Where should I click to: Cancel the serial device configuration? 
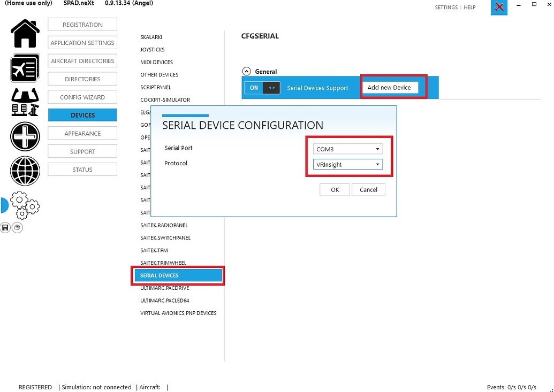tap(368, 190)
